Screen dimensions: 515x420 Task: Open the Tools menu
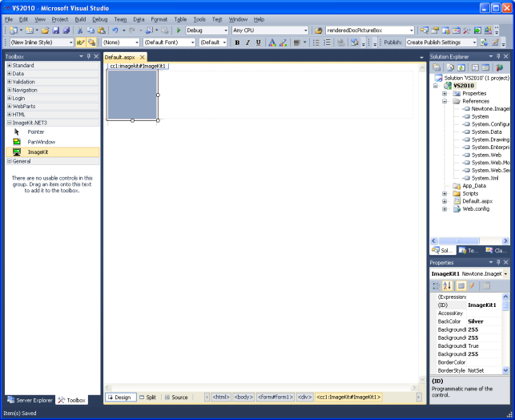click(x=199, y=19)
